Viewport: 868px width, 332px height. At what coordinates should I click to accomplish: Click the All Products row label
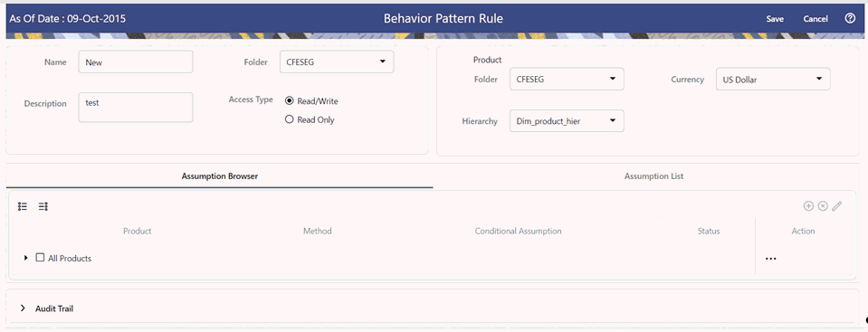(70, 259)
